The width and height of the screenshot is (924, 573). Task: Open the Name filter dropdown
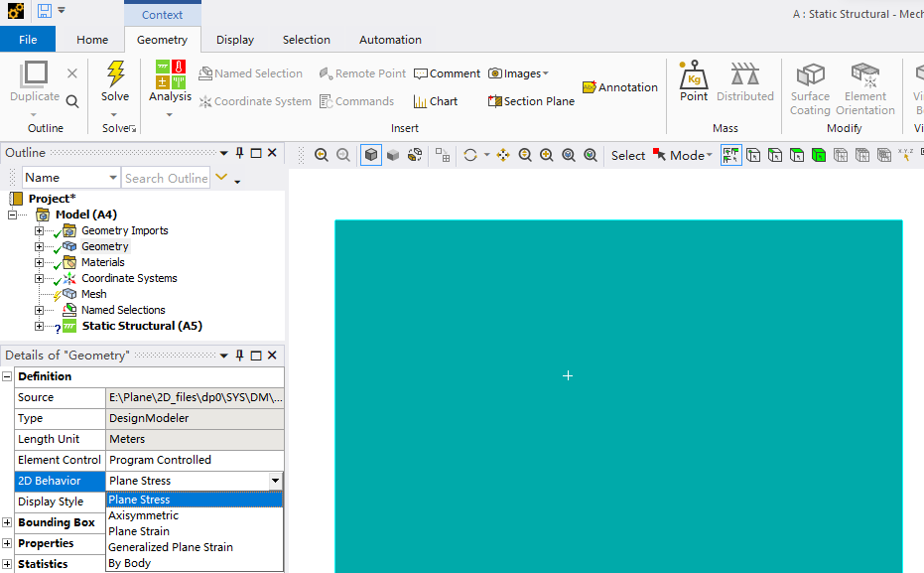(111, 178)
